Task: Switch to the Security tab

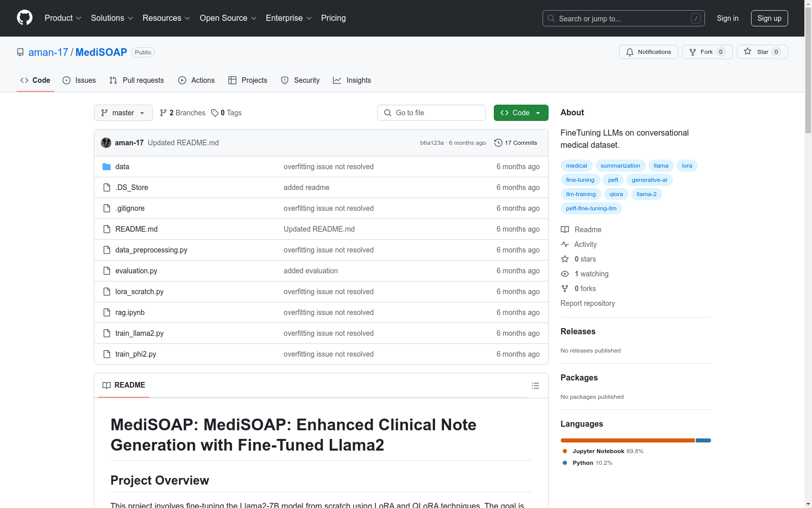Action: 300,80
